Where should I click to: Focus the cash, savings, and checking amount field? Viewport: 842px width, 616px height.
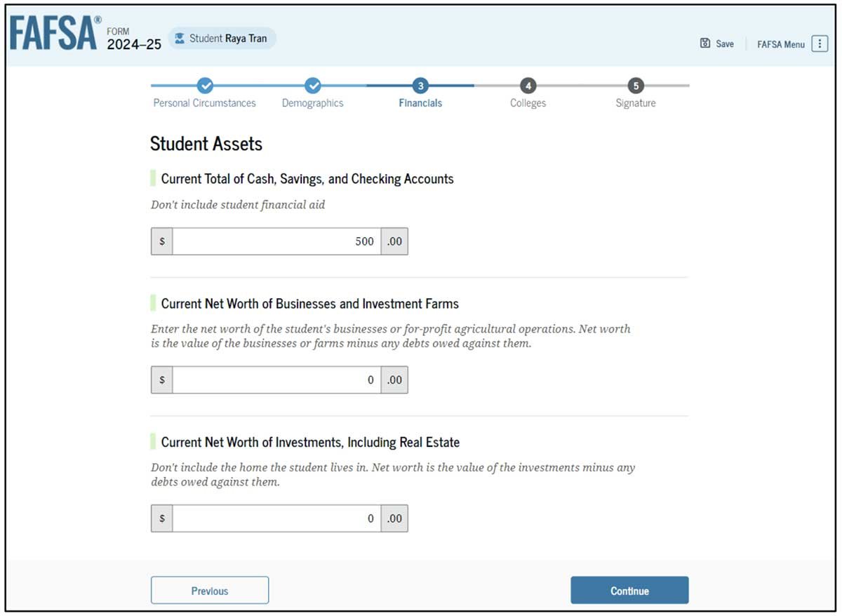[277, 241]
